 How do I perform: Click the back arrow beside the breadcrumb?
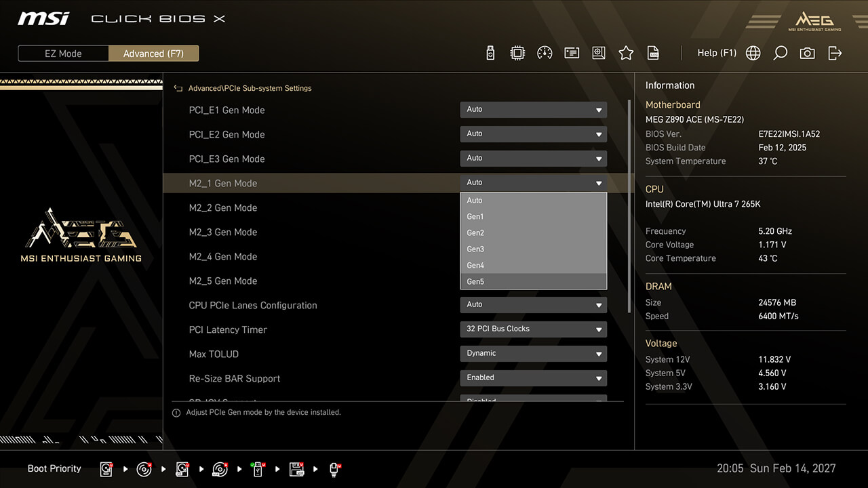click(x=178, y=88)
